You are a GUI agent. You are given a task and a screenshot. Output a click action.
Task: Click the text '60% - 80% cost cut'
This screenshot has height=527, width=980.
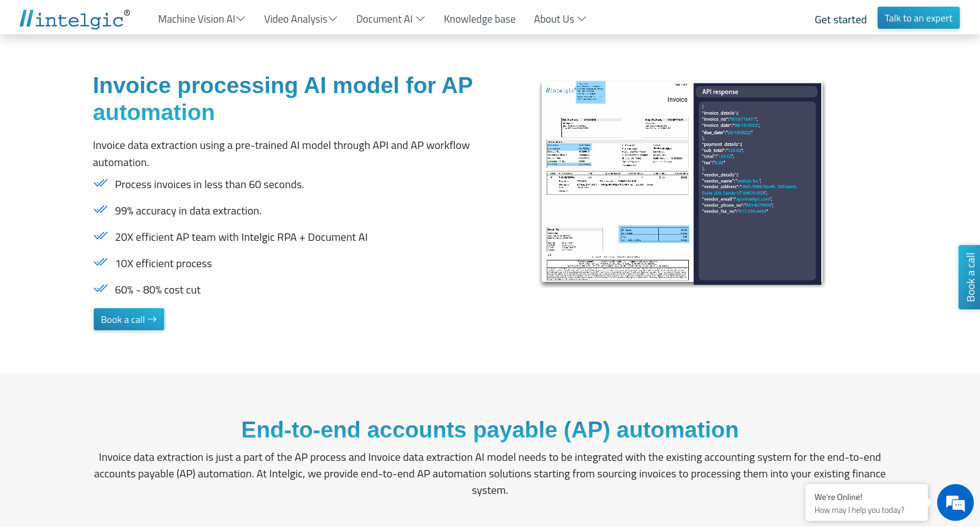pyautogui.click(x=158, y=290)
